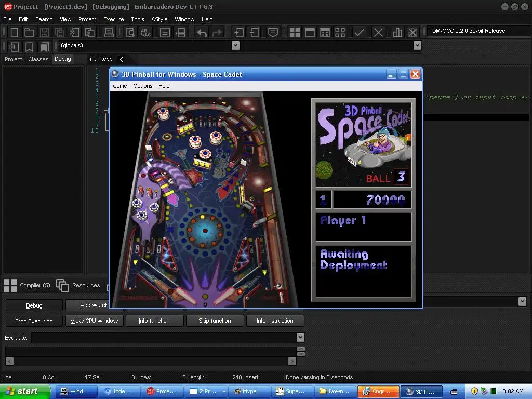532x399 pixels.
Task: Click inside the Evaluate input field
Action: (164, 337)
